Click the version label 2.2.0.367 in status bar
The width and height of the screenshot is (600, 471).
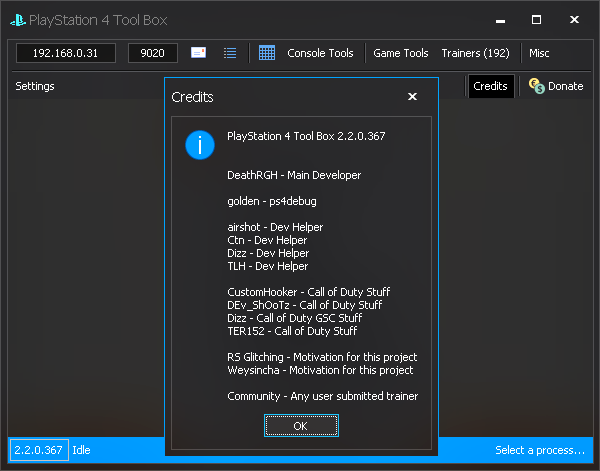pos(39,450)
